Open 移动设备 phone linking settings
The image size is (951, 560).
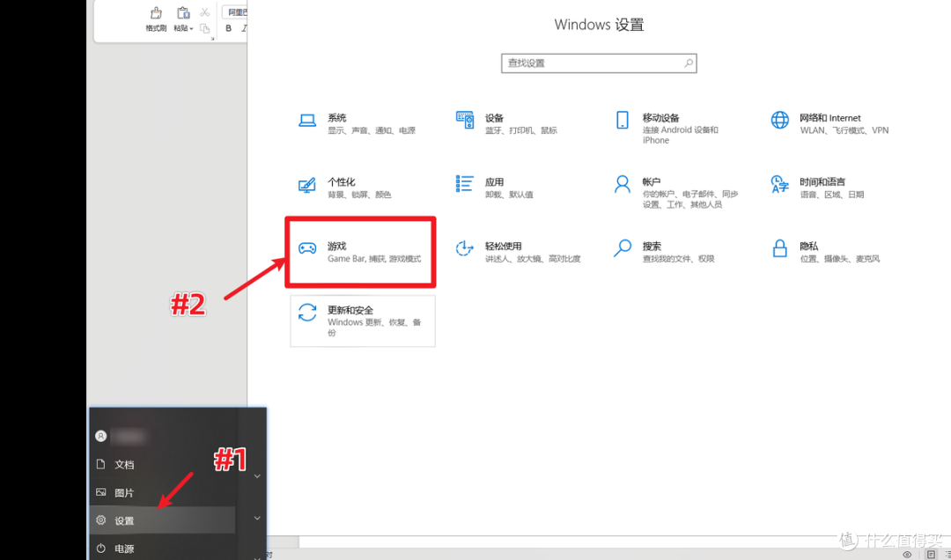pyautogui.click(x=660, y=118)
